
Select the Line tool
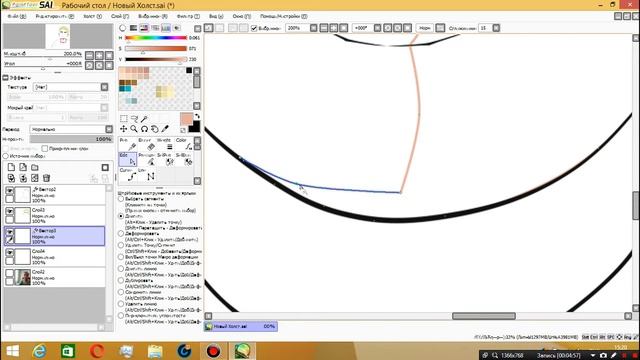pos(146,175)
